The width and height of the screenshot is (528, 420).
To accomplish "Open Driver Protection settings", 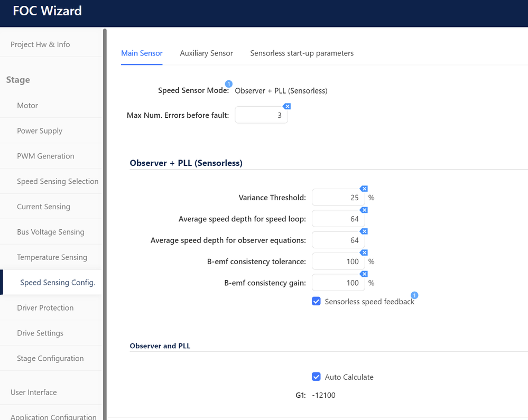I will (x=45, y=308).
